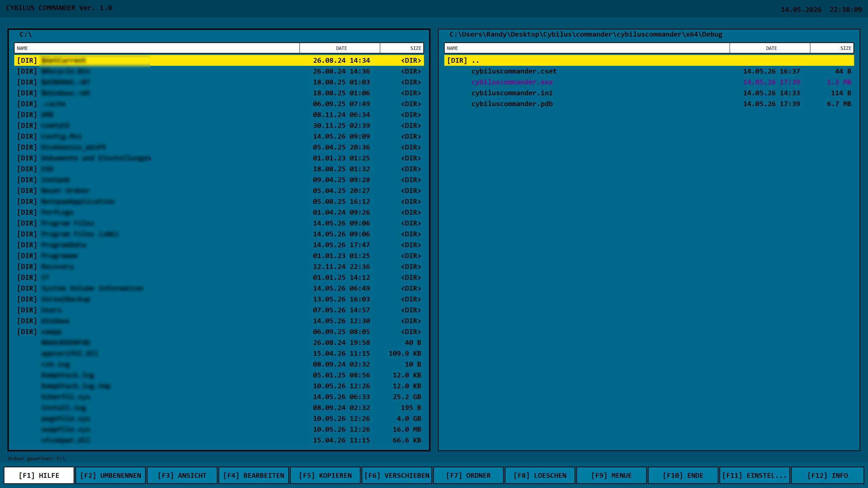Select the 40 B file row

tap(219, 343)
